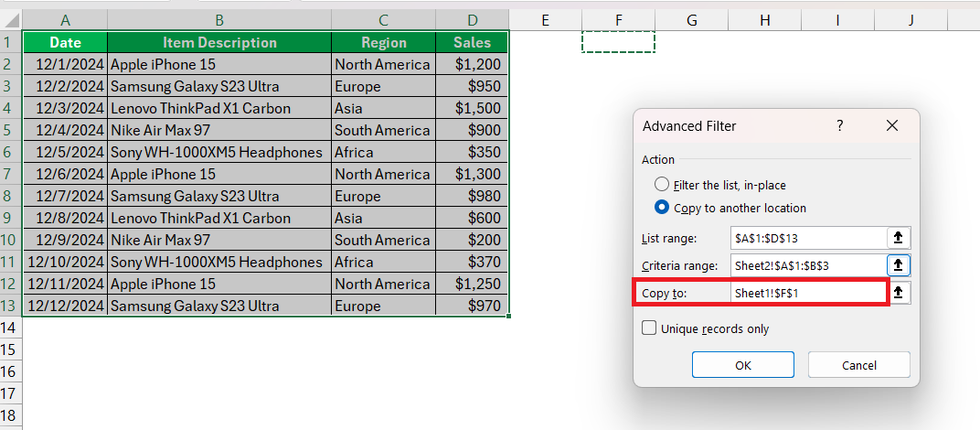Image resolution: width=980 pixels, height=430 pixels.
Task: Select row 7 header
Action: (x=9, y=174)
